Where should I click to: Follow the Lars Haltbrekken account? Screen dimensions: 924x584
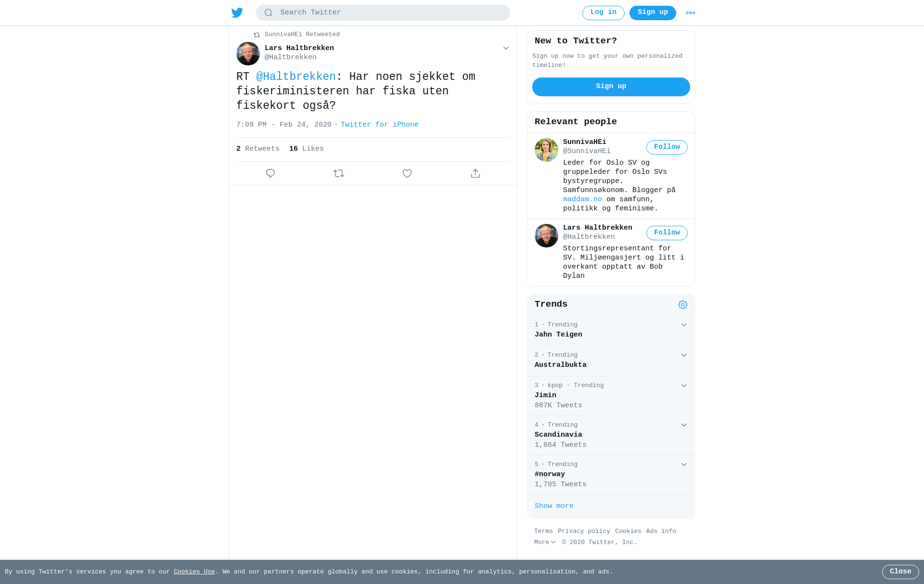[667, 233]
